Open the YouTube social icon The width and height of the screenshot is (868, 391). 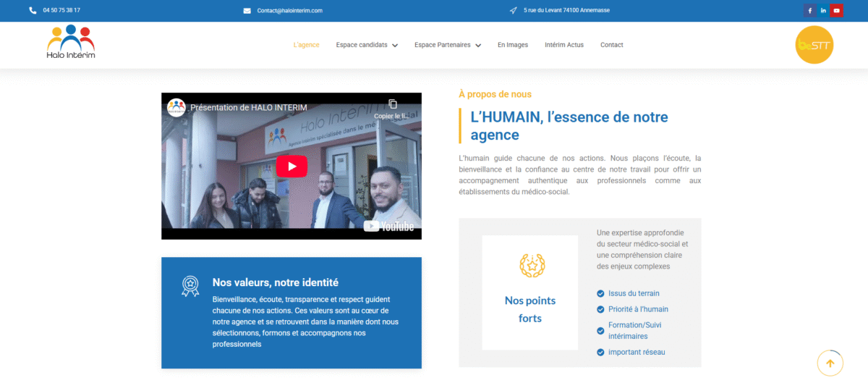[x=837, y=11]
